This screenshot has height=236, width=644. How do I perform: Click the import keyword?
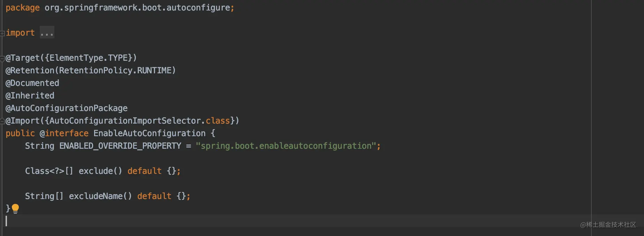coord(20,33)
